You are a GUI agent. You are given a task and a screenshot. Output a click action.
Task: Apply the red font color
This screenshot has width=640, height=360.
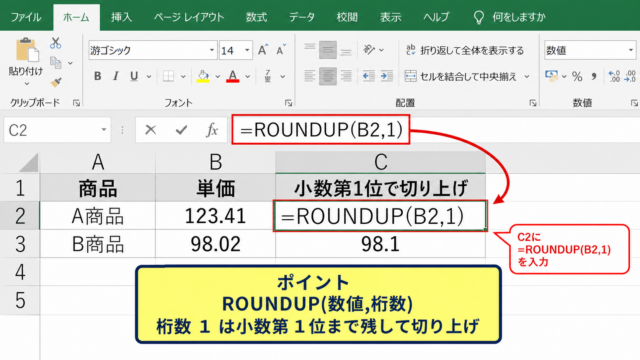click(233, 76)
